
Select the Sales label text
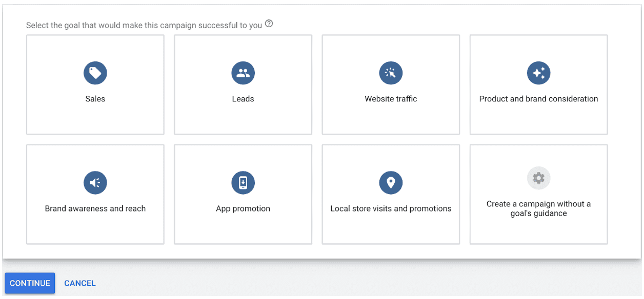pyautogui.click(x=95, y=99)
